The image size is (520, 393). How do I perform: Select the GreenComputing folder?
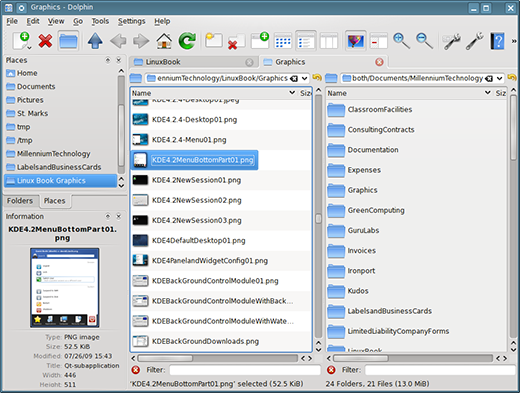pos(376,210)
